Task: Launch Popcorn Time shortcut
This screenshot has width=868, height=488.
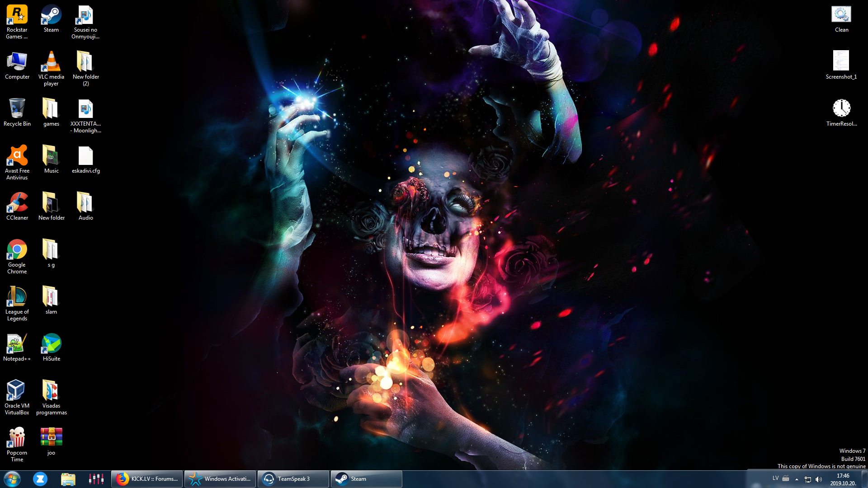Action: (17, 445)
